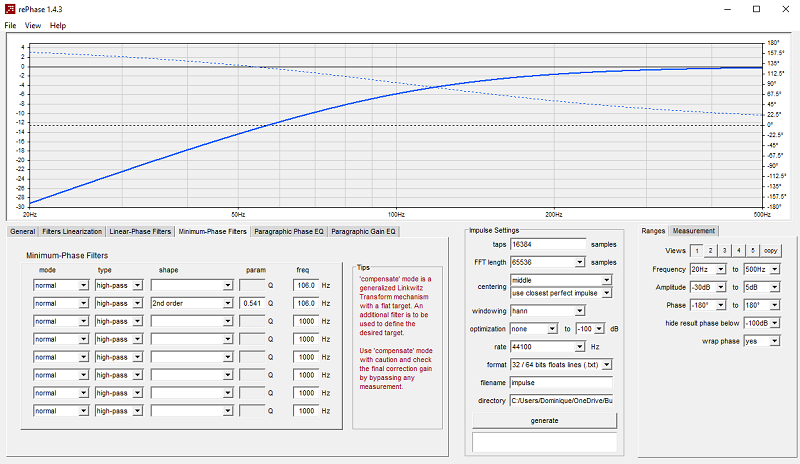
Task: Select view 3 button
Action: pos(724,251)
